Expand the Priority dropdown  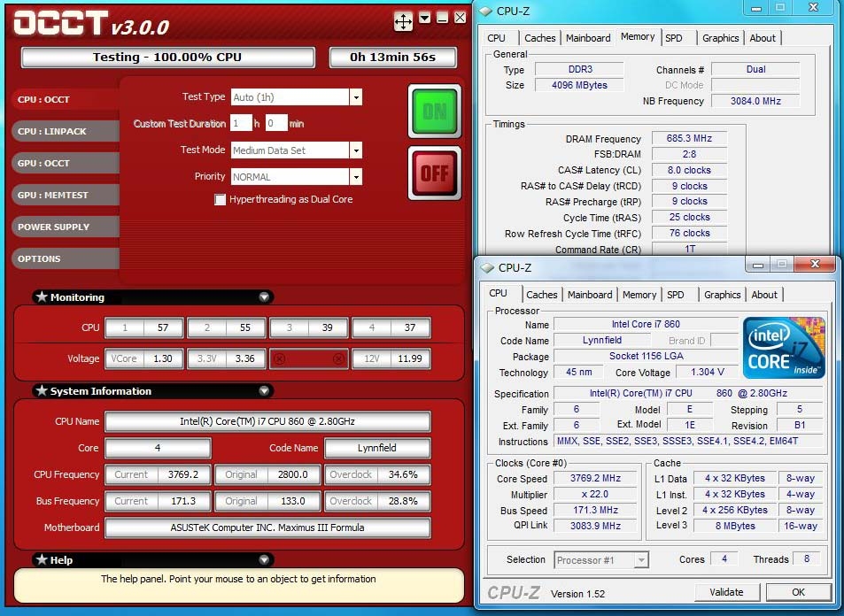pyautogui.click(x=355, y=177)
